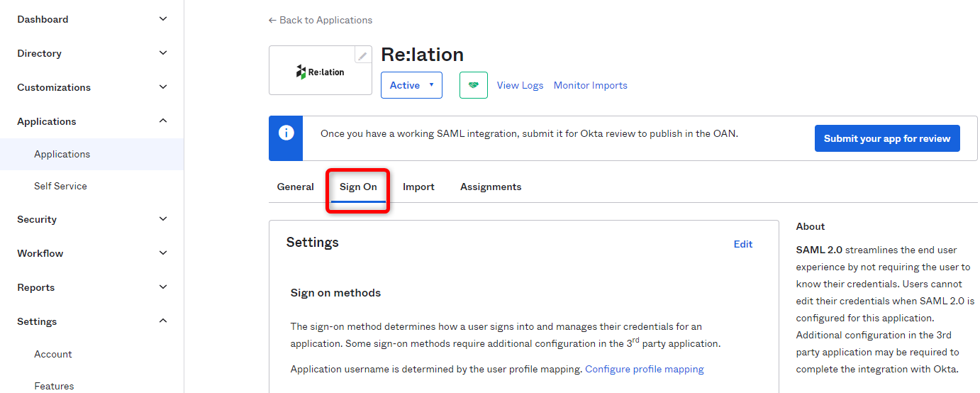Click the About heading on the right

pos(811,226)
